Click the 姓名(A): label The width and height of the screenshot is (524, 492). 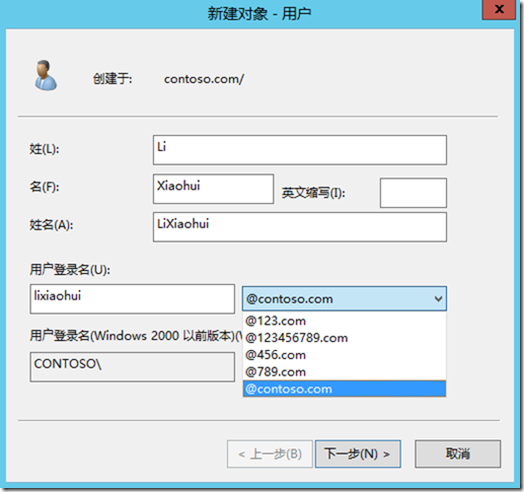click(51, 225)
